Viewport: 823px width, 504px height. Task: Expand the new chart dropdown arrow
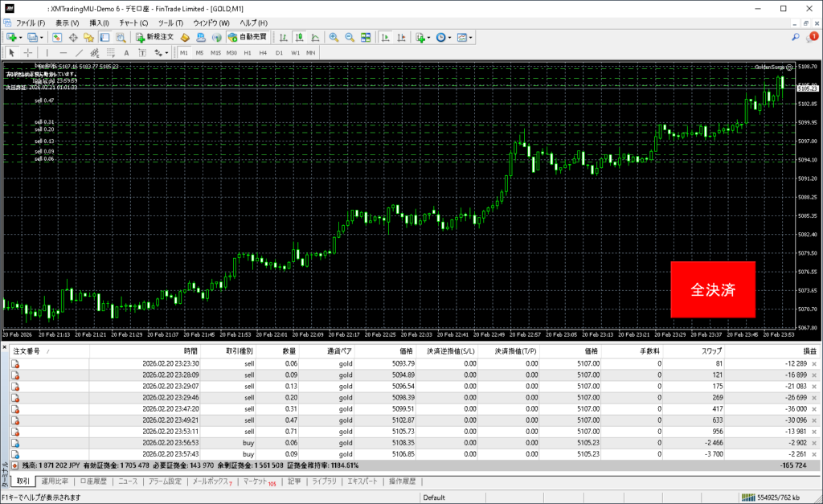19,37
